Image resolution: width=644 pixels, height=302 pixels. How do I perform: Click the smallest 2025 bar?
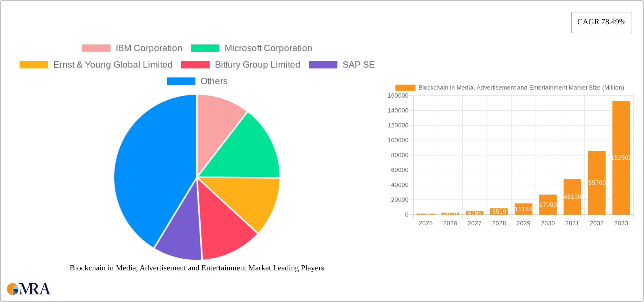[426, 214]
